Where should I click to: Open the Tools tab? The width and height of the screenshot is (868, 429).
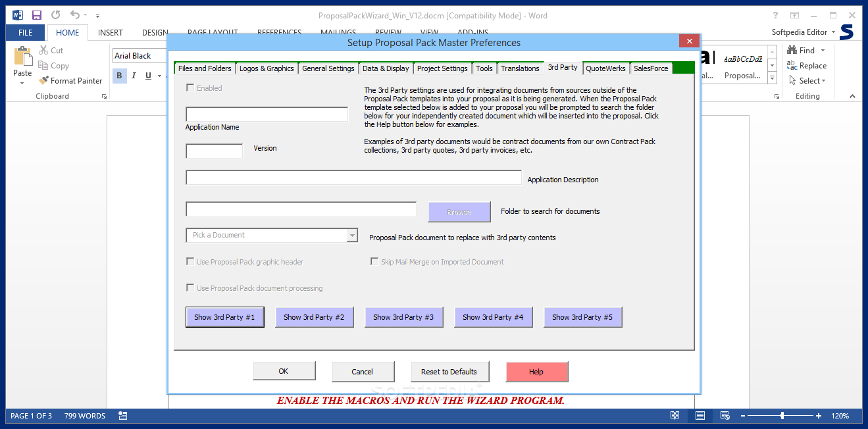(x=484, y=68)
